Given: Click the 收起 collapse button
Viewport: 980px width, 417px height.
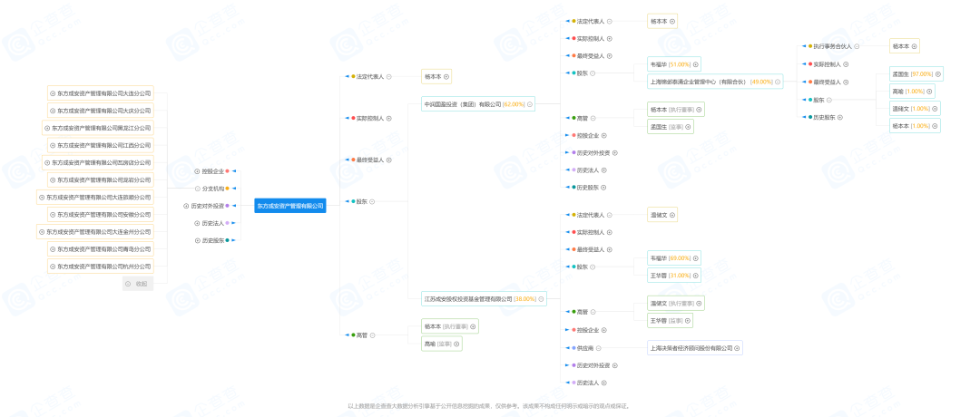Looking at the screenshot, I should pyautogui.click(x=138, y=284).
